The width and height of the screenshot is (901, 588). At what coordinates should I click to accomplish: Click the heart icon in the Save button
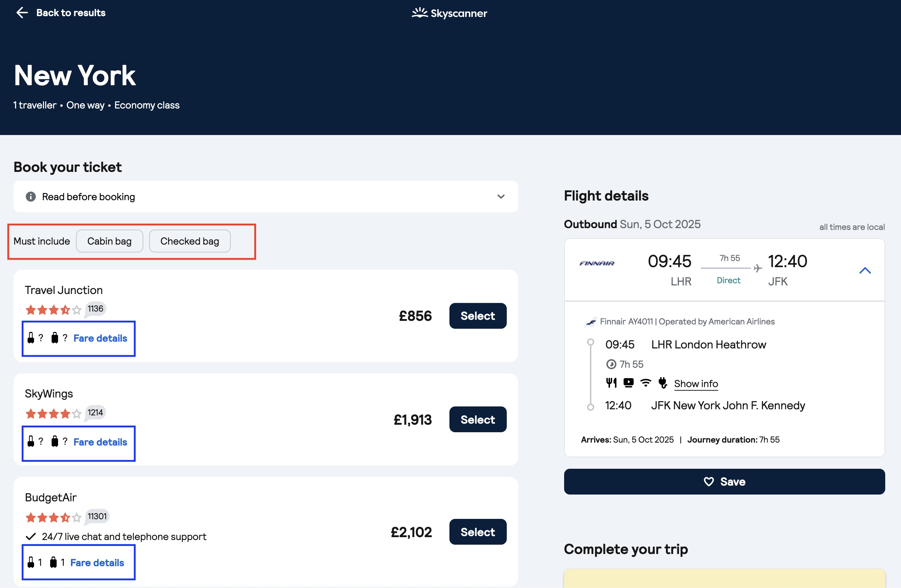coord(709,482)
